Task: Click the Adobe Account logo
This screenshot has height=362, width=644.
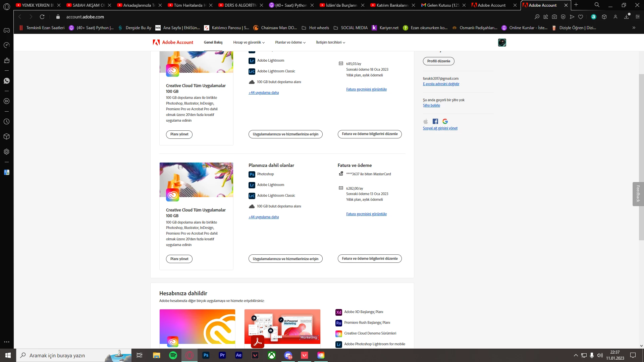Action: pos(173,42)
